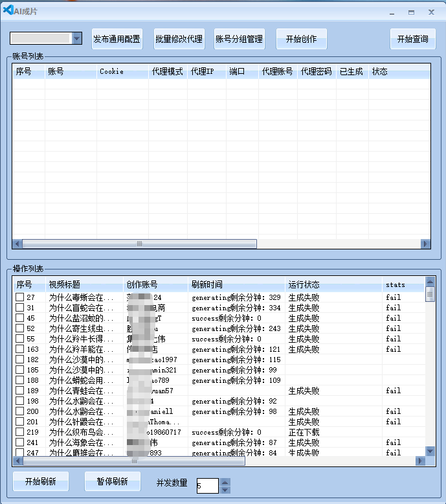Image resolution: width=446 pixels, height=504 pixels.
Task: Click the 代理IP column header
Action: point(206,71)
